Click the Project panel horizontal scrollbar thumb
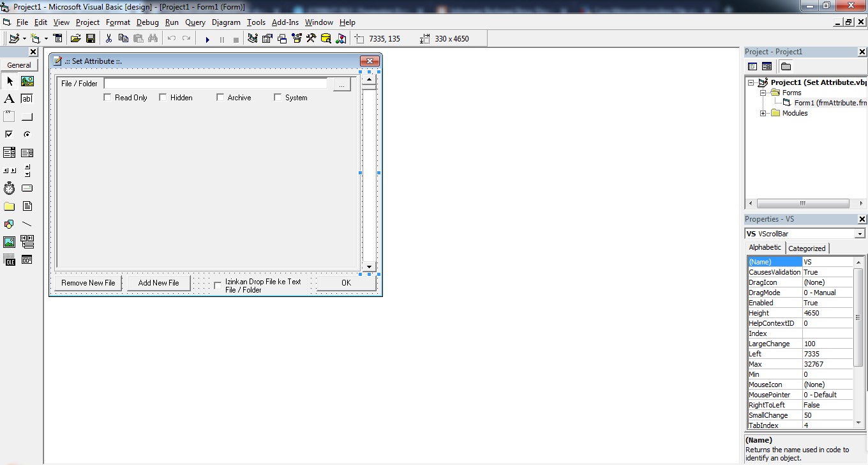The image size is (868, 465). [x=802, y=204]
